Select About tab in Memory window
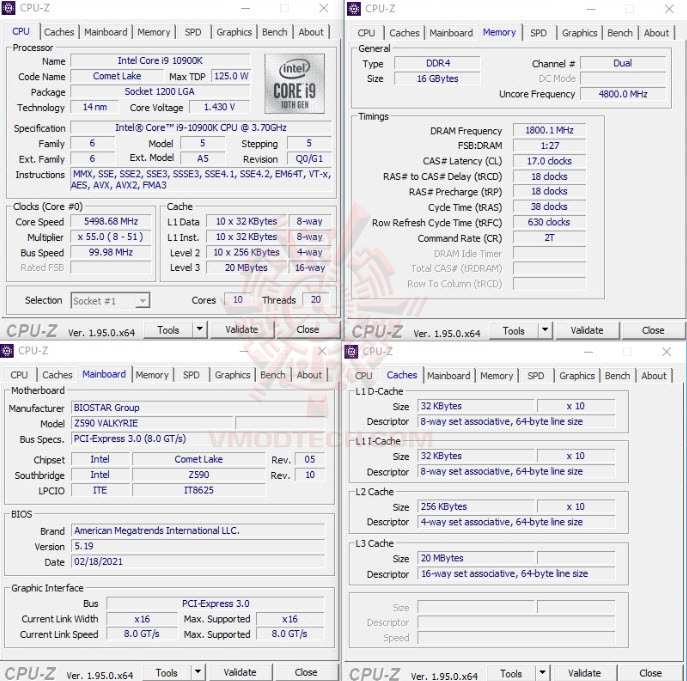The height and width of the screenshot is (681, 687). tap(656, 33)
